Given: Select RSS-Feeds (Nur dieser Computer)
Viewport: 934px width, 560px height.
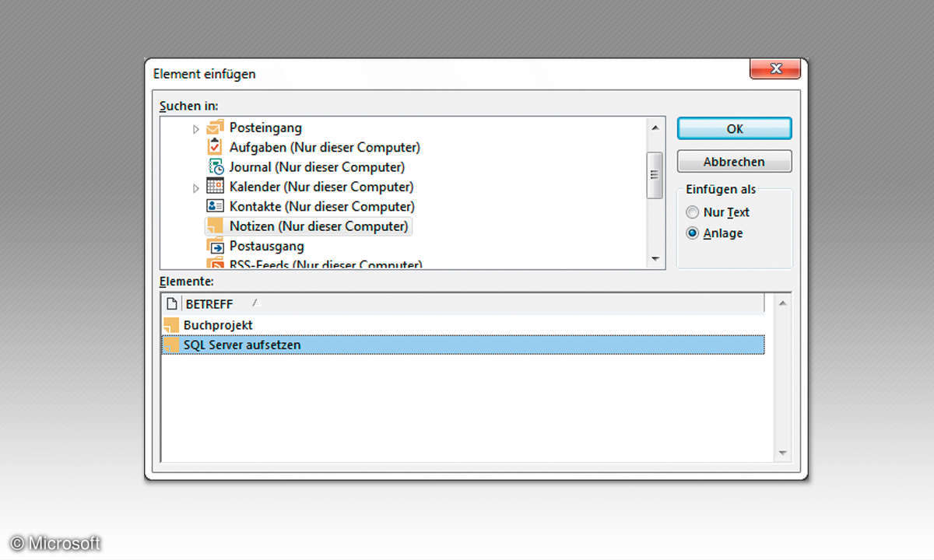Looking at the screenshot, I should (x=326, y=264).
